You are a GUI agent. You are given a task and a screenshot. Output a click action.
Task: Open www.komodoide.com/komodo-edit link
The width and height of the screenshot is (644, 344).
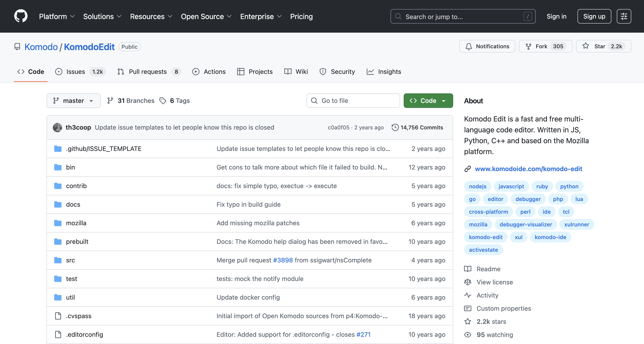point(528,169)
